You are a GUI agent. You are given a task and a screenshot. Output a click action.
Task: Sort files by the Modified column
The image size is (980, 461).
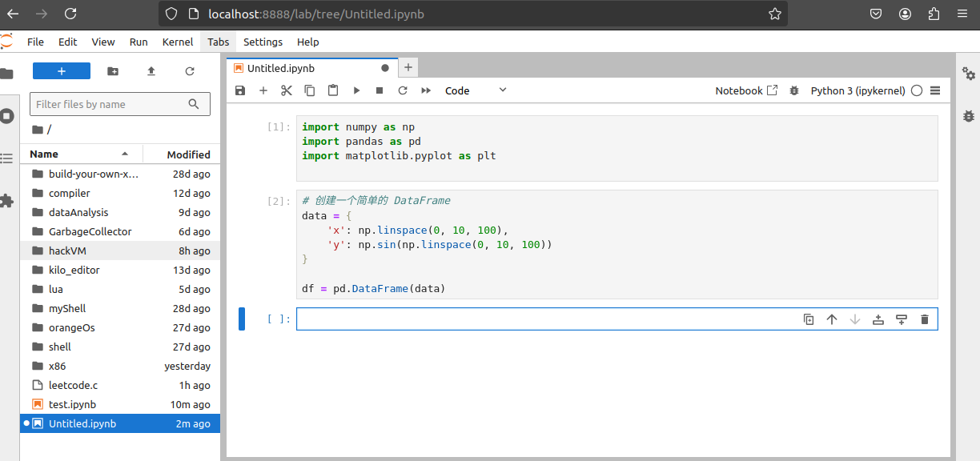[182, 154]
